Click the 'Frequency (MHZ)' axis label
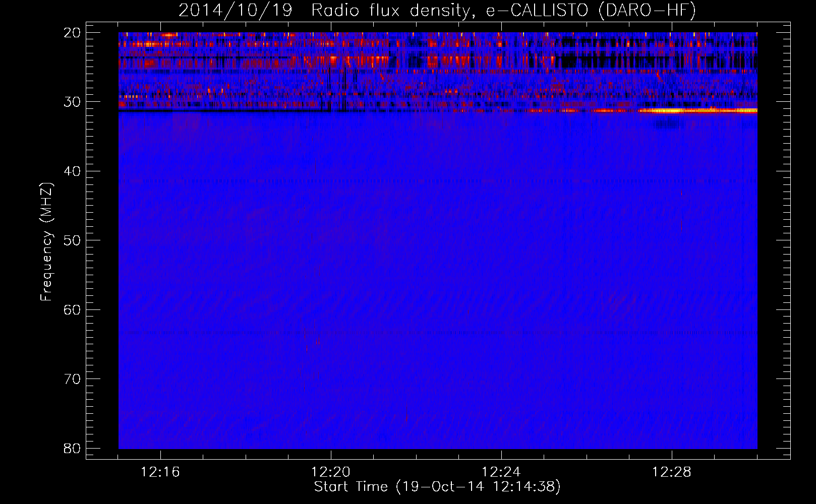This screenshot has height=504, width=816. coord(46,242)
